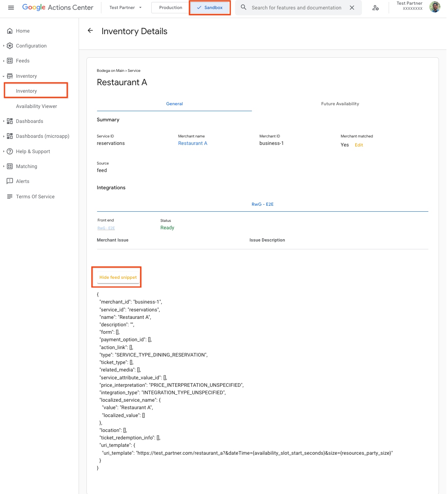Viewport: 448px width, 494px height.
Task: Open the Restaurant A merchant link
Action: tap(193, 143)
